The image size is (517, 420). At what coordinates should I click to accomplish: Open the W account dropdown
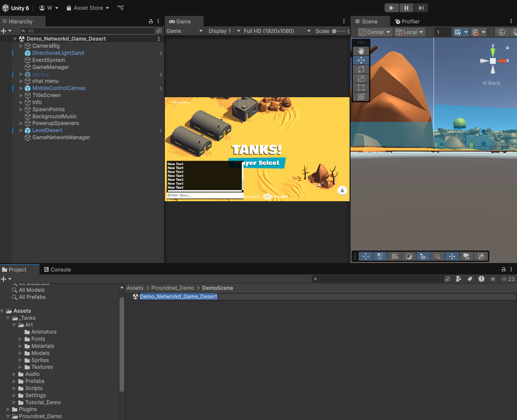49,8
